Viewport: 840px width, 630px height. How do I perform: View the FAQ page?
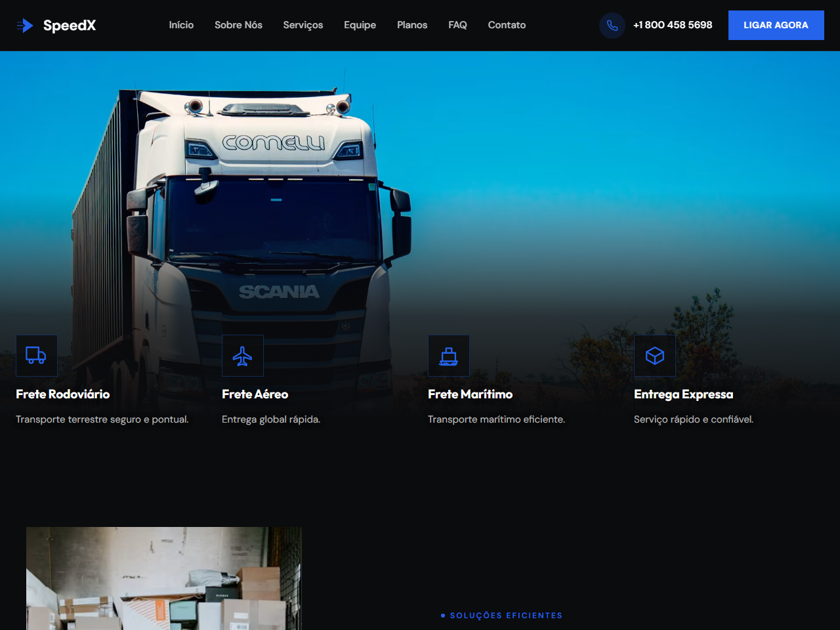tap(457, 25)
